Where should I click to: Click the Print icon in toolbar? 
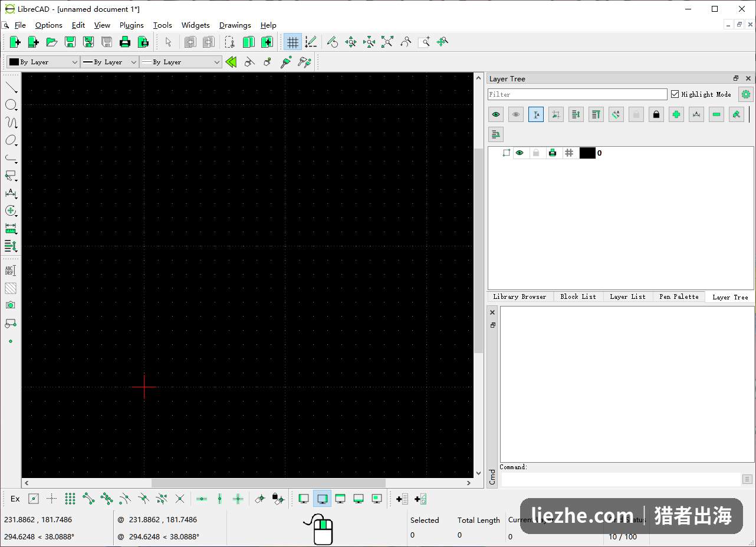click(124, 42)
